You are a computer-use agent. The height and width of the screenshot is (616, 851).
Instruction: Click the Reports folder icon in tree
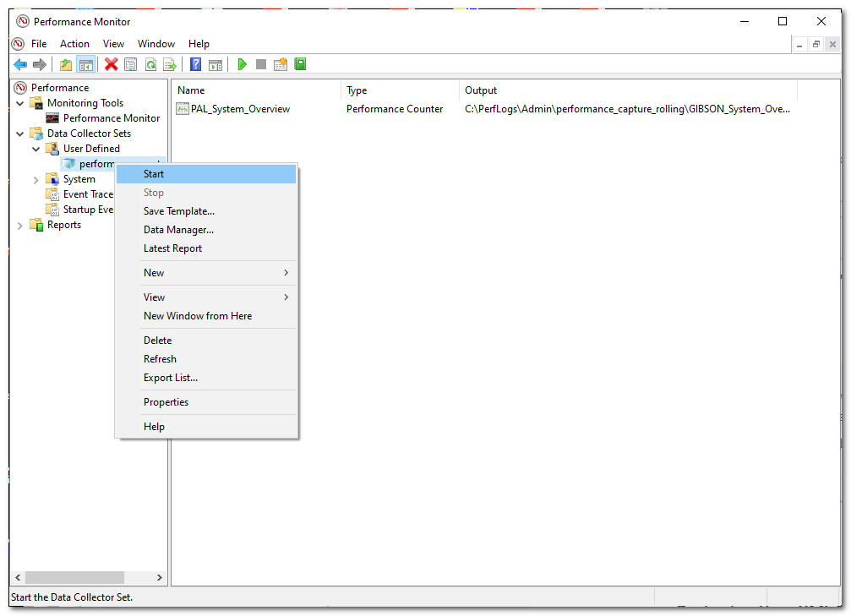[x=36, y=225]
